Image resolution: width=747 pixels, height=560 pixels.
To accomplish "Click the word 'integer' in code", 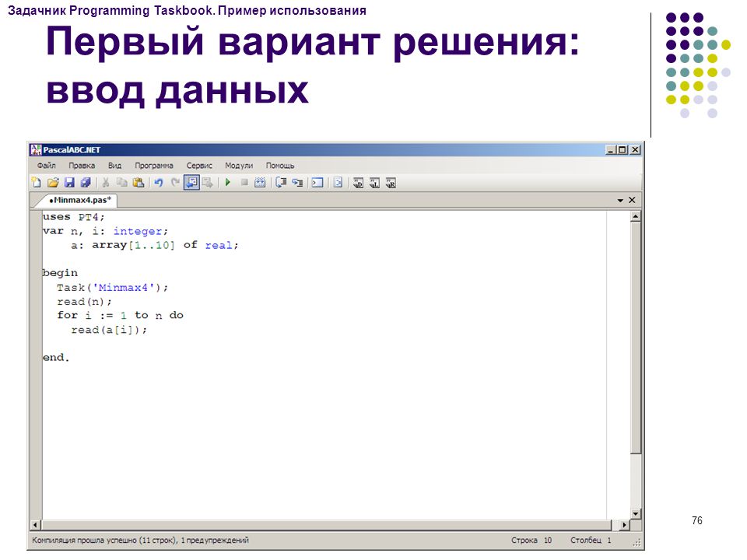I will 137,232.
